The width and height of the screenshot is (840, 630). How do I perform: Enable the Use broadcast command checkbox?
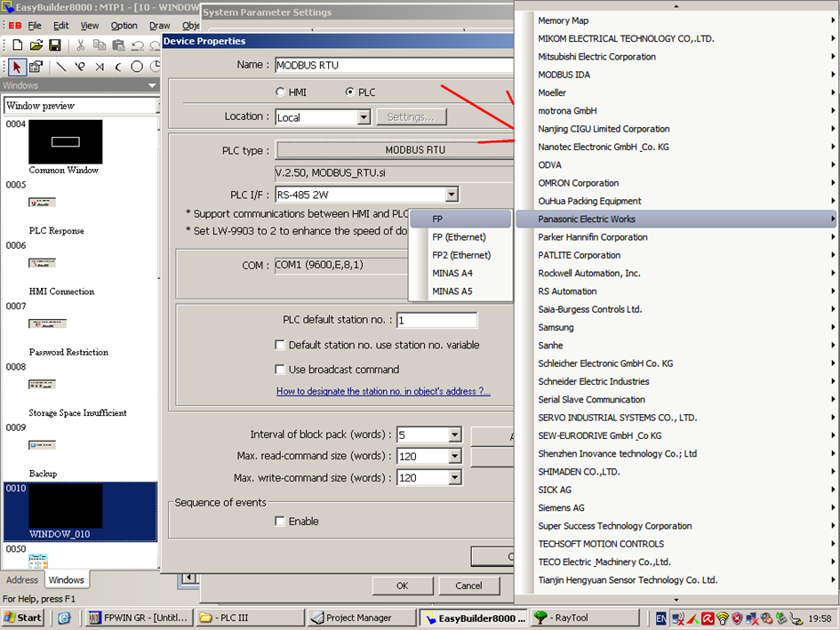tap(281, 370)
